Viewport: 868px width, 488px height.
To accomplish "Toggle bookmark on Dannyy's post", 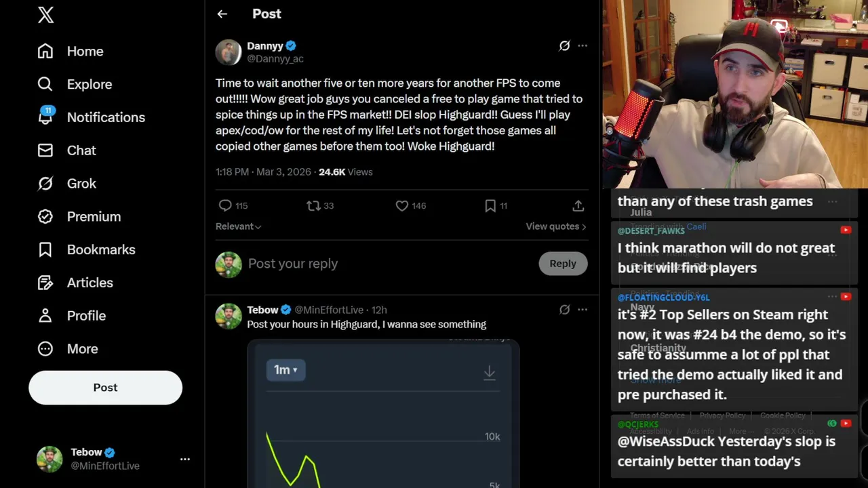I will coord(490,205).
